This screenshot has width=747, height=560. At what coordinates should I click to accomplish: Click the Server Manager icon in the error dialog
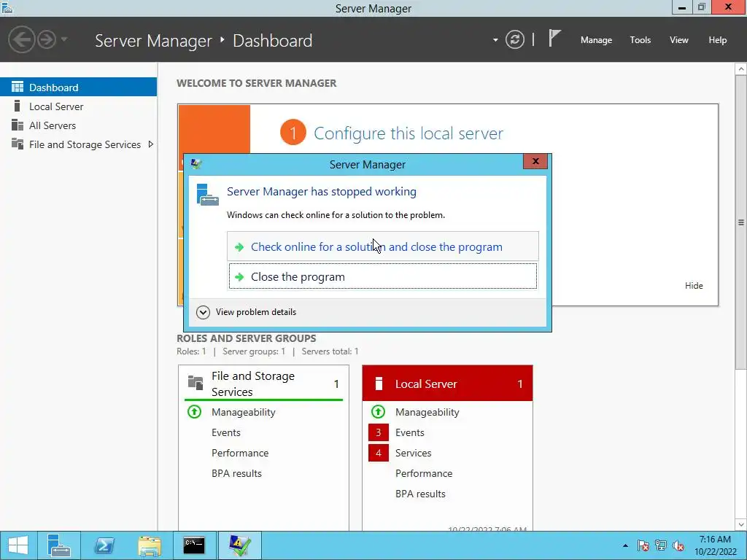207,194
